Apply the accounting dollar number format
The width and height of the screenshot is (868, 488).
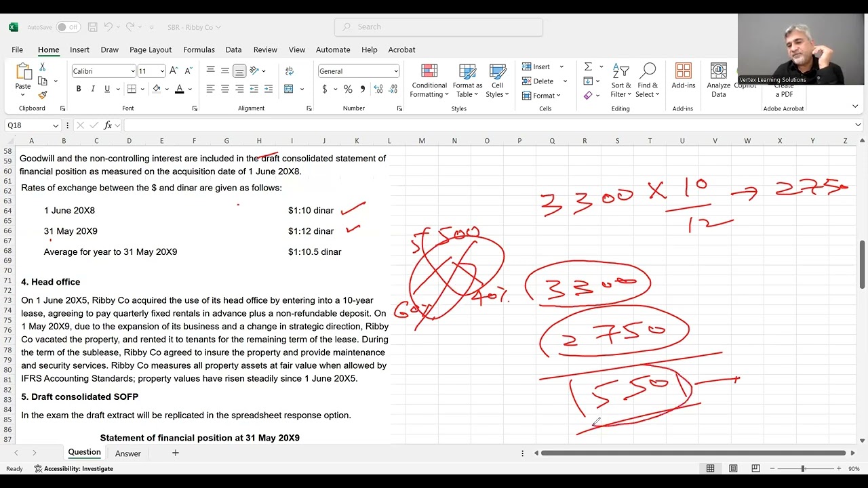[324, 89]
